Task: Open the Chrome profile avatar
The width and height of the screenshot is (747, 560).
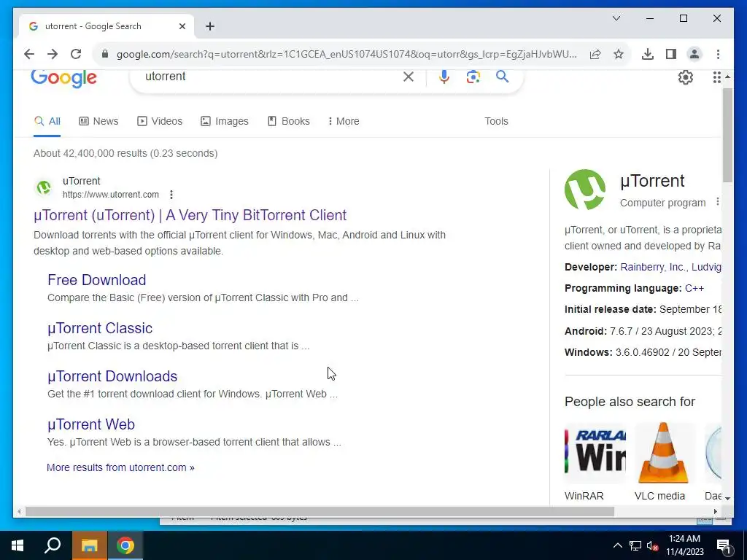Action: [x=694, y=54]
